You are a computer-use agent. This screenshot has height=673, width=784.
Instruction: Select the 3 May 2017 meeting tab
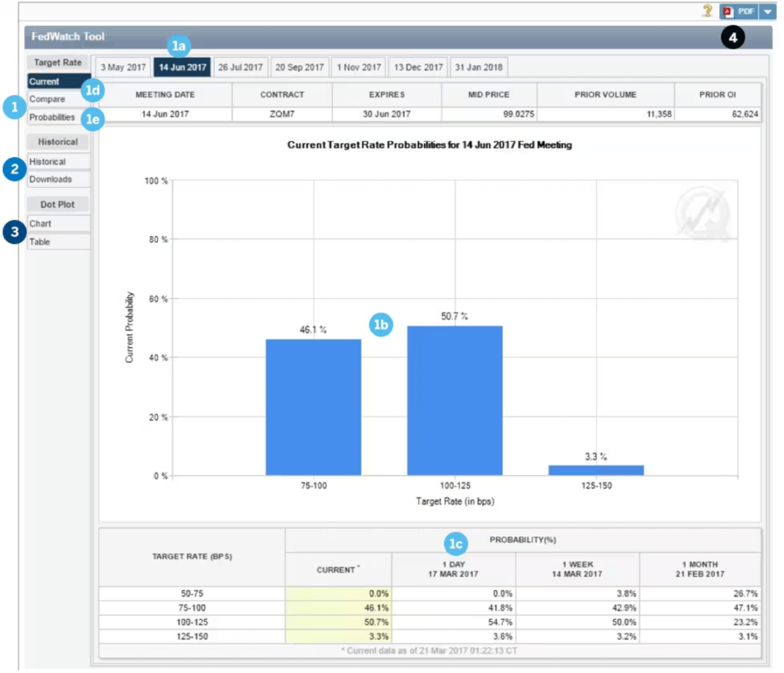tap(123, 67)
